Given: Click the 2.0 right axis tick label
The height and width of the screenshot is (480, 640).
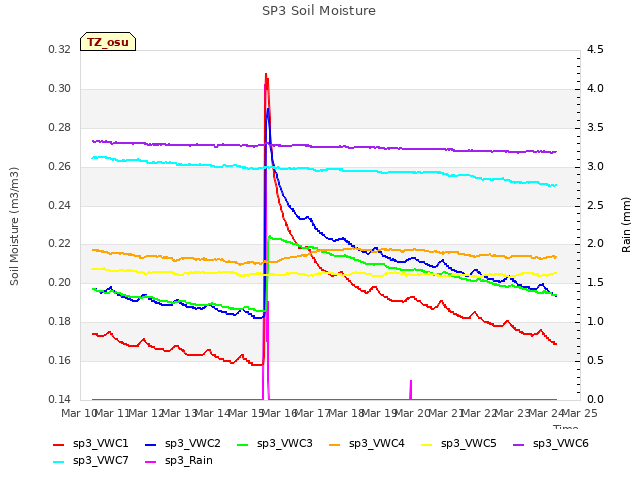Looking at the screenshot, I should [595, 244].
